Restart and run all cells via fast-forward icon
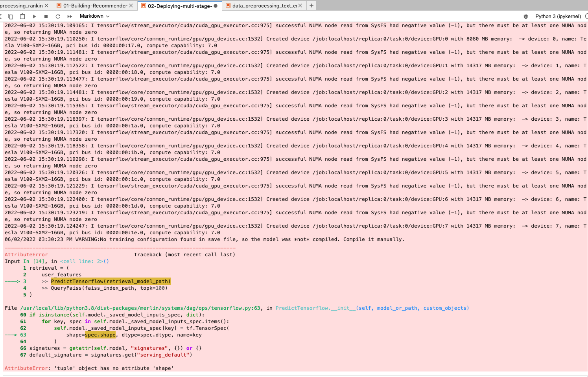Viewport: 588px width, 377px height. (70, 16)
